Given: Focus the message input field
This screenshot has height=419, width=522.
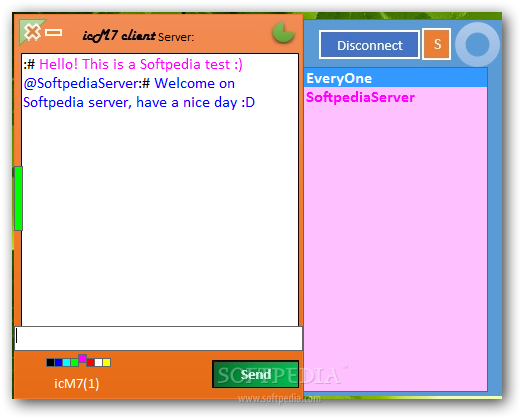Looking at the screenshot, I should pyautogui.click(x=159, y=338).
